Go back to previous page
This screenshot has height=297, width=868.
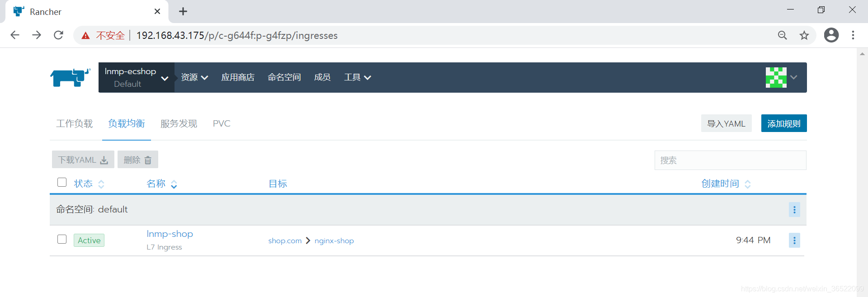pos(15,35)
